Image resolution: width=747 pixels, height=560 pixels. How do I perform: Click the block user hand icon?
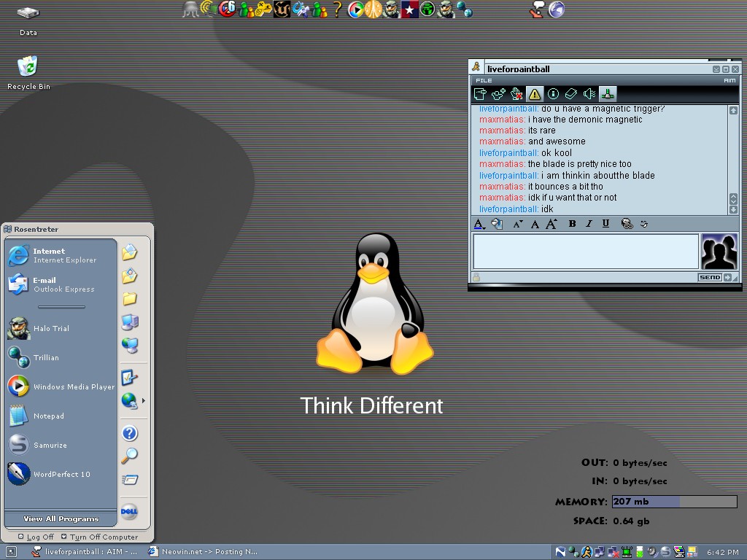516,94
